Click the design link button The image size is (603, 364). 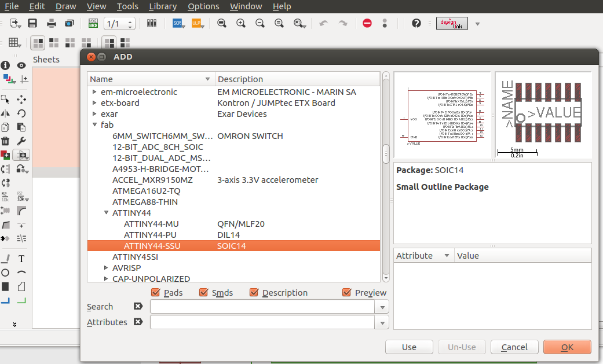452,24
